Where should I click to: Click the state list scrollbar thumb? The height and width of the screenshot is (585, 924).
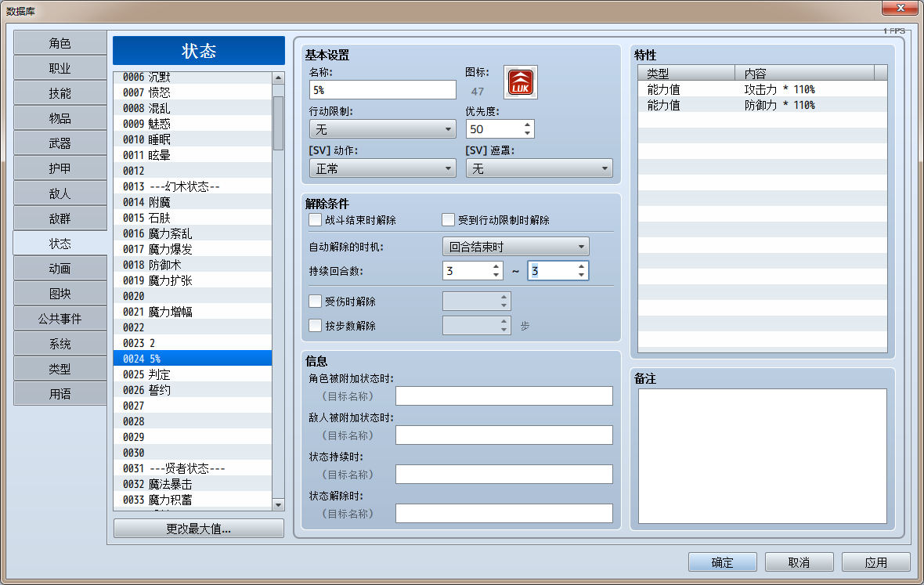click(278, 122)
